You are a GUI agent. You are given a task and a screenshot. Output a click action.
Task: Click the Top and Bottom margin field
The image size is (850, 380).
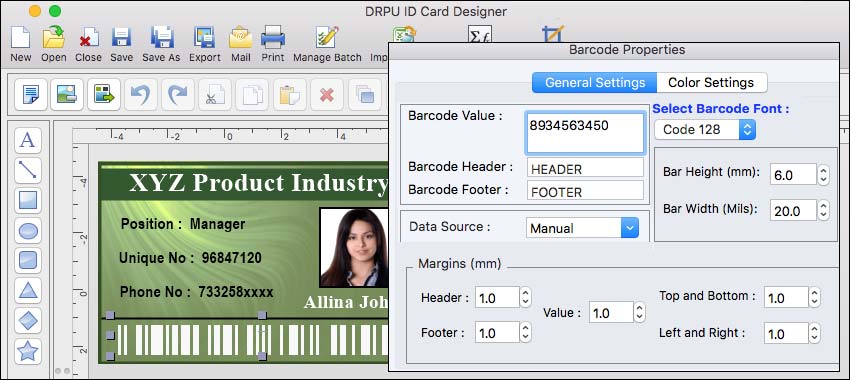pos(786,298)
